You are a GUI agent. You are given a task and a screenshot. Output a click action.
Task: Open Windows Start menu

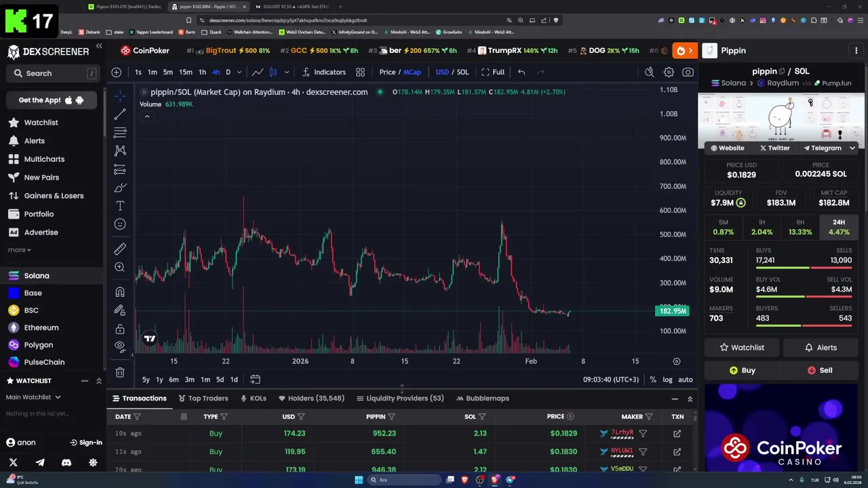point(359,480)
